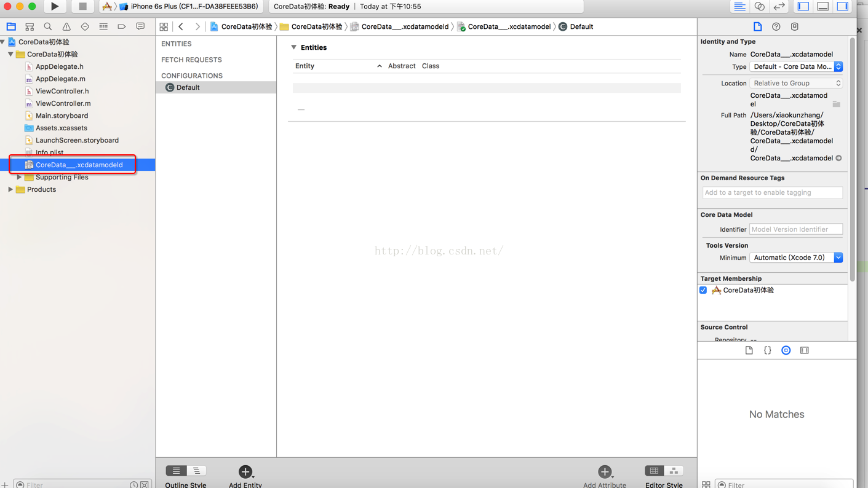Click the Model Version Identifier field
This screenshot has width=868, height=488.
coord(795,229)
